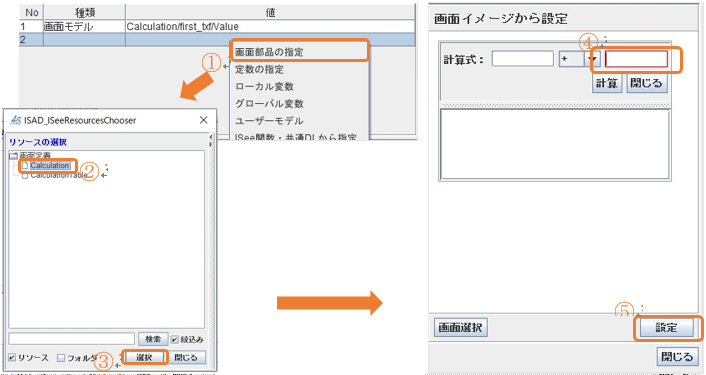
Task: Collapse panel with upper splitter arrow
Action: pos(211,136)
